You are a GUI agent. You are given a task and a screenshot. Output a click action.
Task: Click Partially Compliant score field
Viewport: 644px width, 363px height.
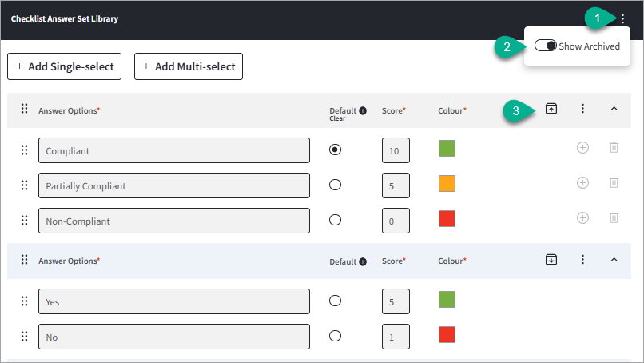(396, 185)
